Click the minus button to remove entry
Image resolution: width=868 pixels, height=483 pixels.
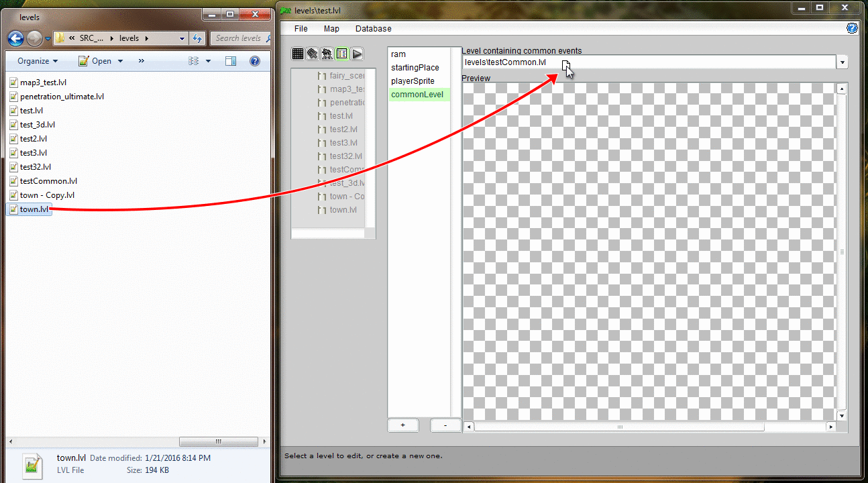(445, 425)
